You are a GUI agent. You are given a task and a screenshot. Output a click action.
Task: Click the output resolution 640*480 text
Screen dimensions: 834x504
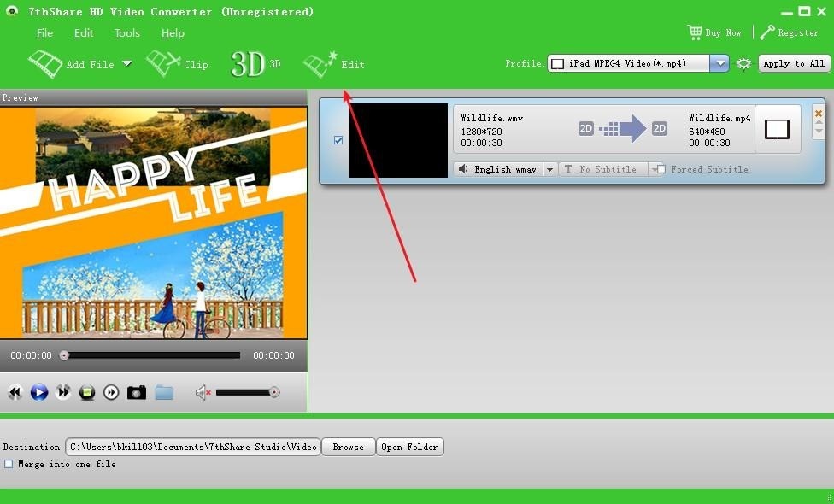[x=707, y=132]
